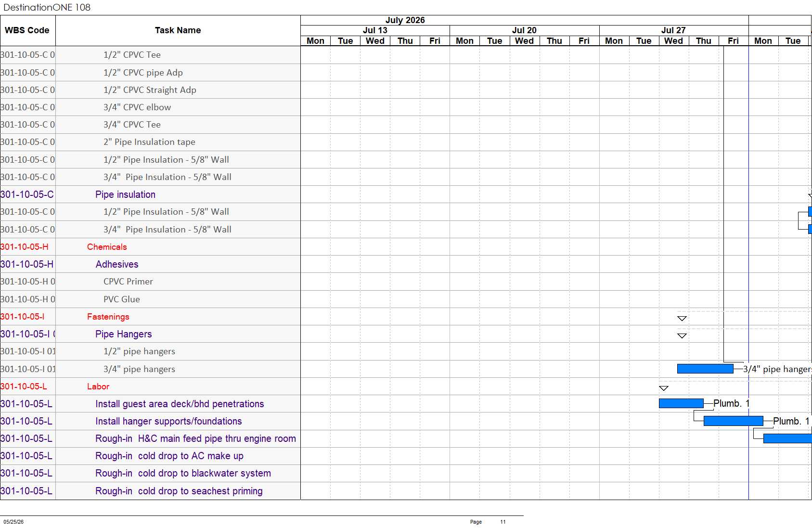Click the WBS Code column header
Viewport: 812px width, 528px height.
click(27, 30)
